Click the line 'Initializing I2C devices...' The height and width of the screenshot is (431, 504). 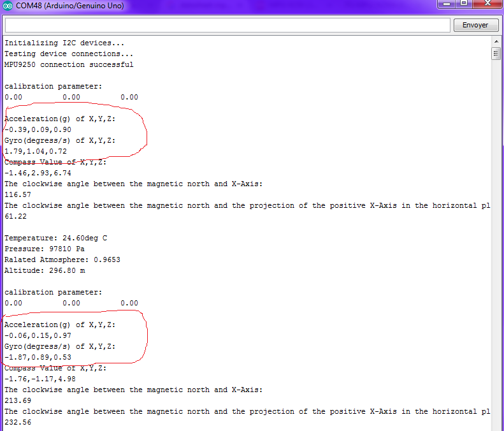(x=64, y=43)
